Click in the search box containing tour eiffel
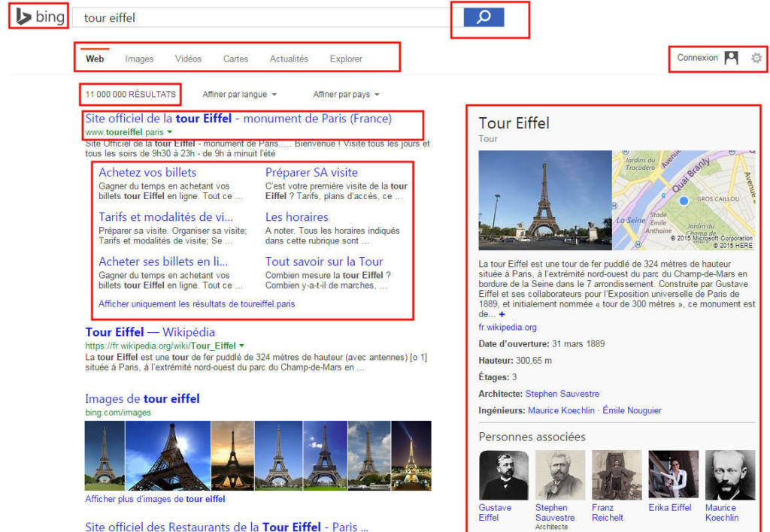Image resolution: width=770 pixels, height=532 pixels. [x=268, y=18]
